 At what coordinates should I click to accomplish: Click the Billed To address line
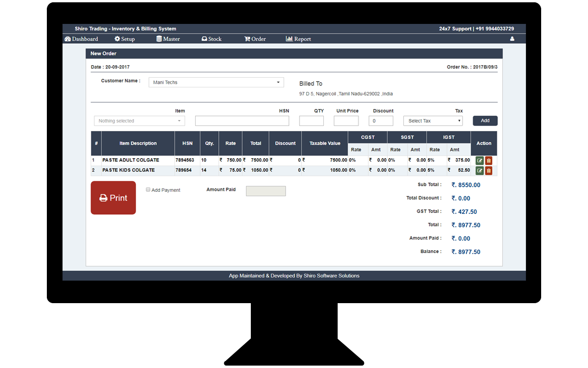click(346, 94)
